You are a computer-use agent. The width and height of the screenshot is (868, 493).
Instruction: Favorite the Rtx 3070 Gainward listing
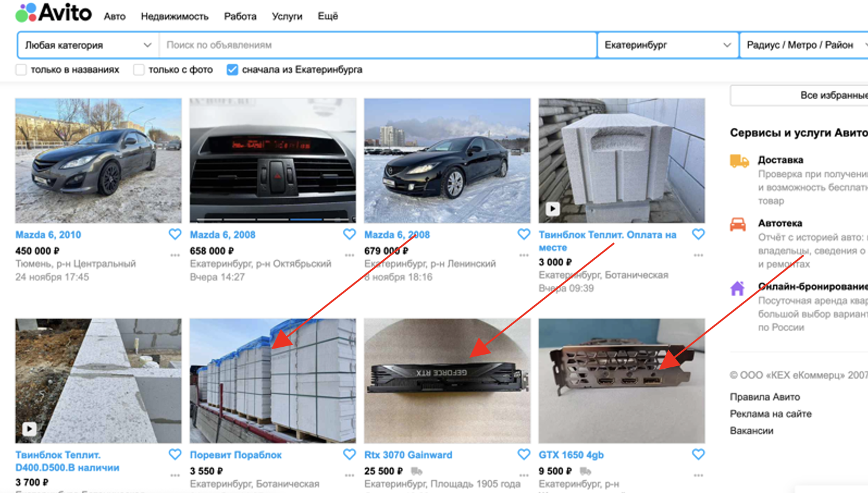pyautogui.click(x=523, y=454)
